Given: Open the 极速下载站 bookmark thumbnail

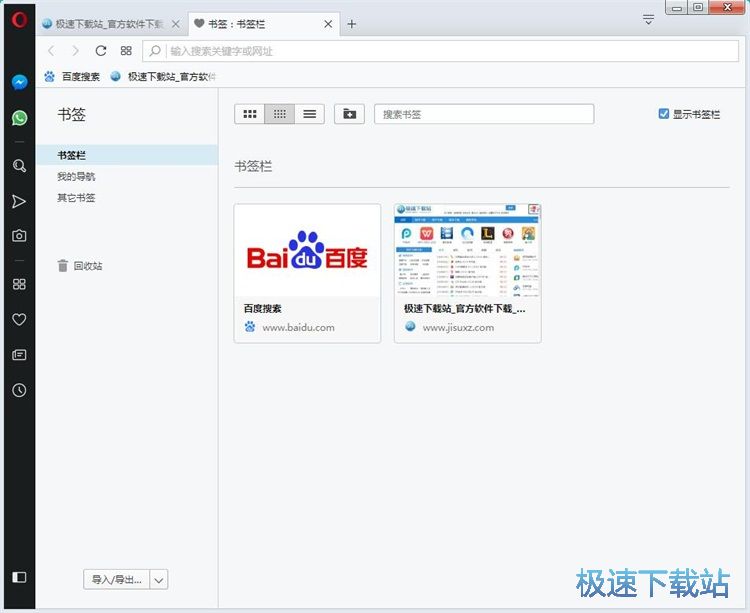Looking at the screenshot, I should (468, 251).
